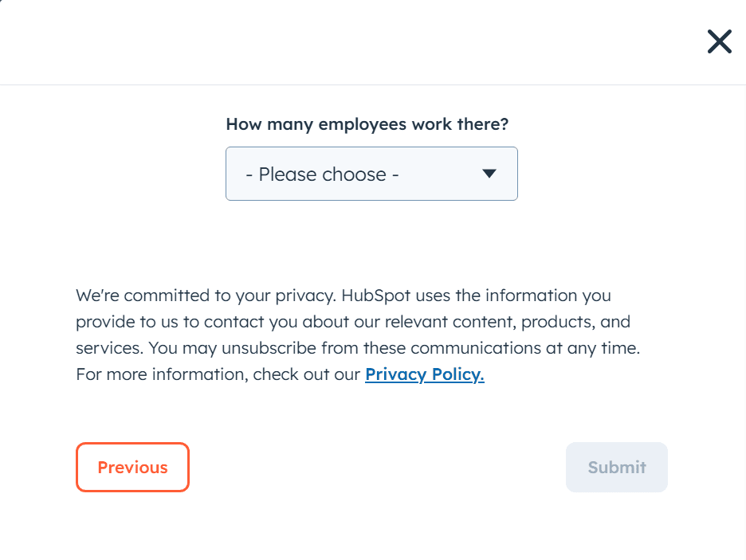This screenshot has height=560, width=746.
Task: Click the greyed-out Submit button
Action: click(x=616, y=468)
